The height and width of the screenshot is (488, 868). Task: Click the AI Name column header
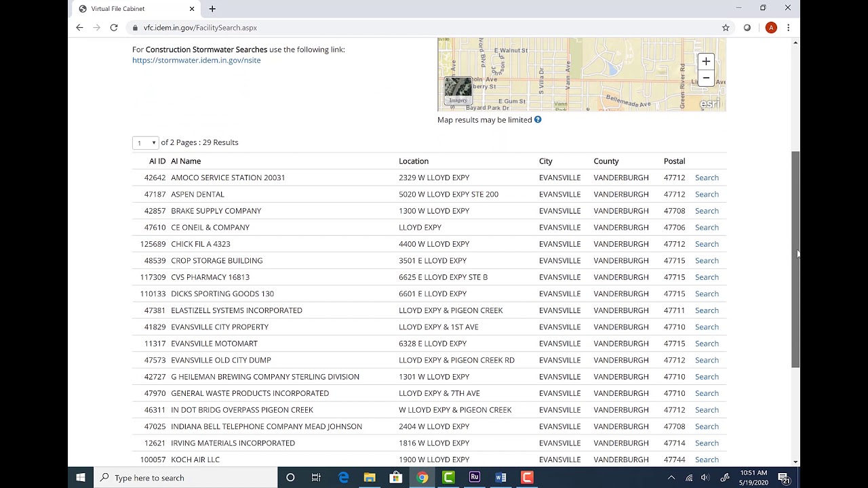click(186, 161)
